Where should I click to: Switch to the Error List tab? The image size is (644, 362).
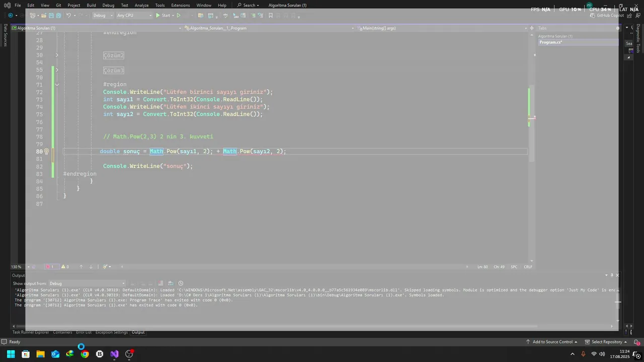click(x=84, y=332)
